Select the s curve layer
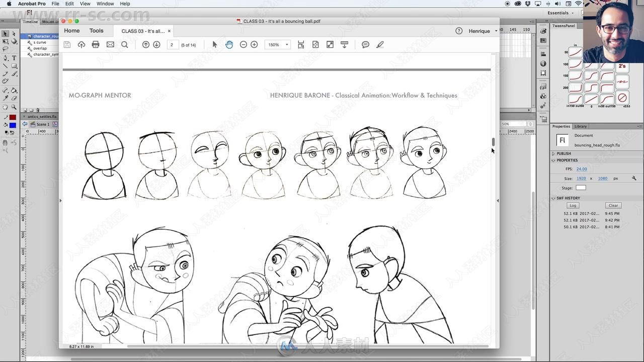The width and height of the screenshot is (644, 362). coord(40,42)
